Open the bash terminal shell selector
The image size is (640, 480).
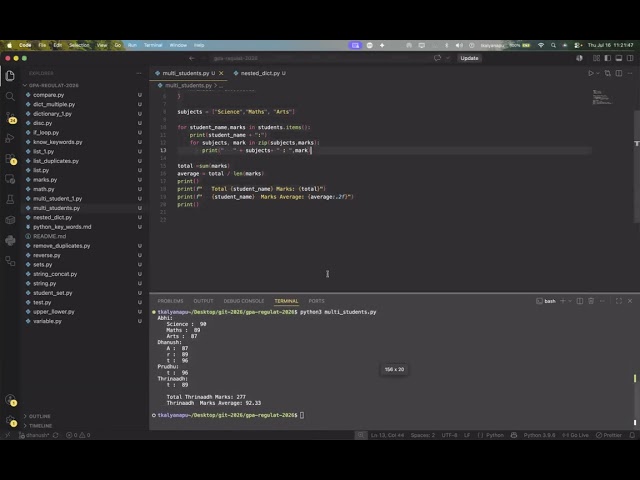546,301
